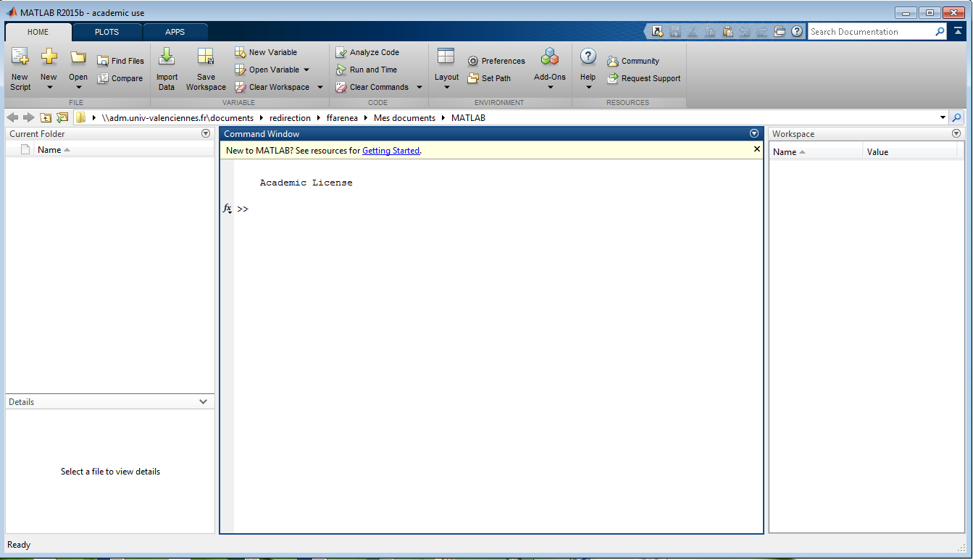Open Add-Ons
This screenshot has width=973, height=560.
[550, 69]
